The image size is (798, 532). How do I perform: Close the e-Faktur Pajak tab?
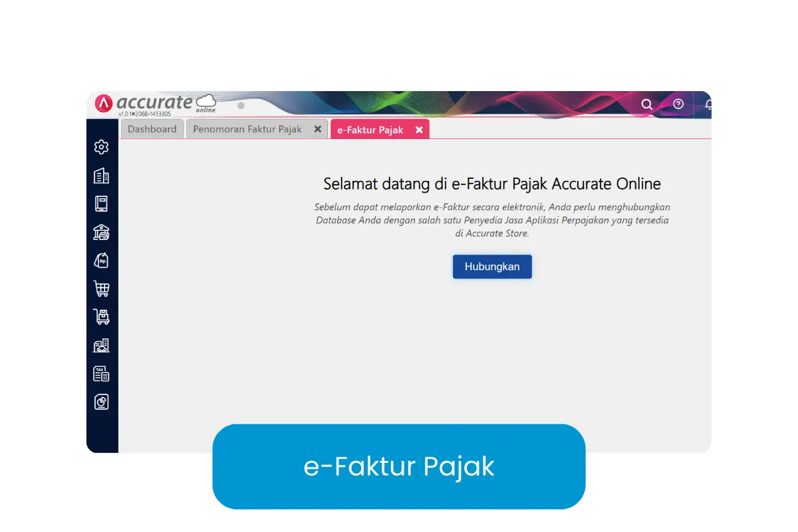pos(419,130)
